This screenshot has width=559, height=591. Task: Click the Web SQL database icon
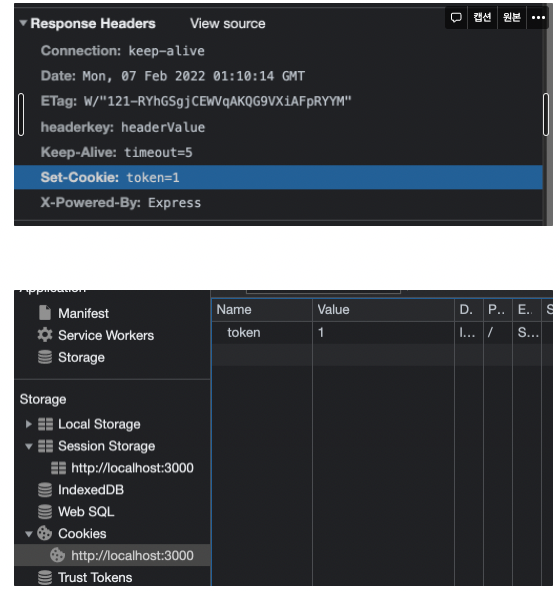click(45, 511)
